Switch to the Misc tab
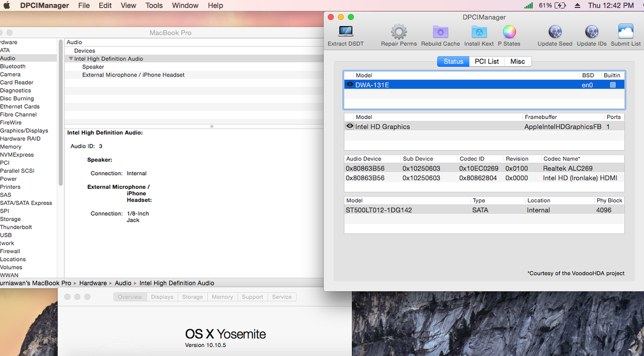644x356 pixels. point(518,61)
